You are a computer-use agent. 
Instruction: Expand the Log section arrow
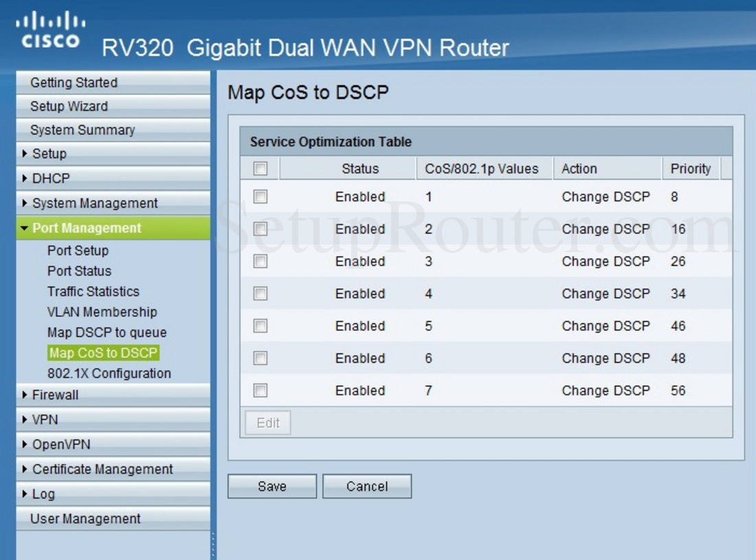[x=25, y=493]
